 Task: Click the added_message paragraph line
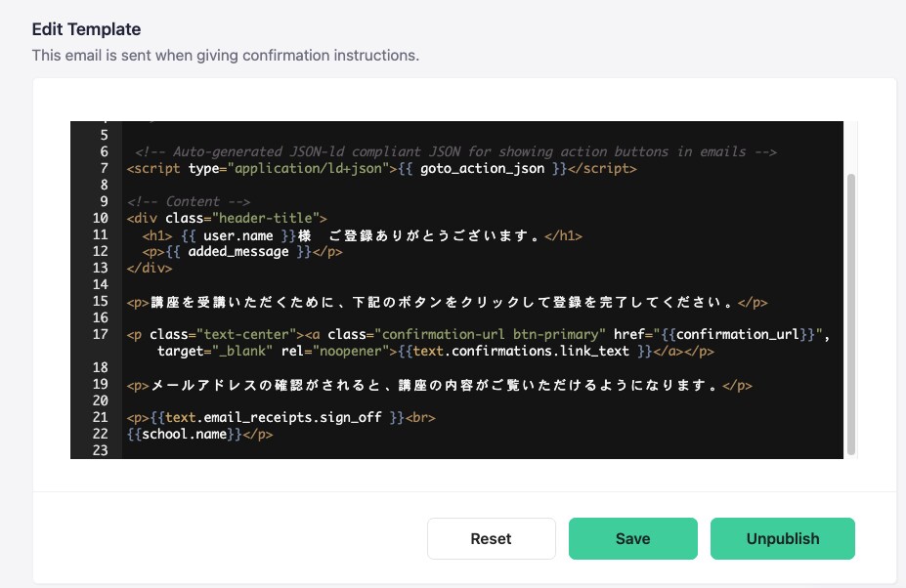point(242,252)
